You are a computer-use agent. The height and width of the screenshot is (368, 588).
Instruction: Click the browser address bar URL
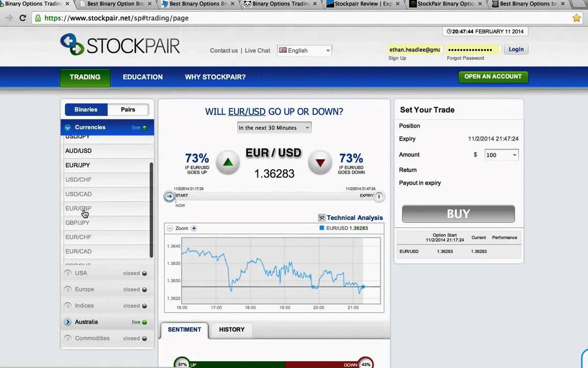[116, 18]
